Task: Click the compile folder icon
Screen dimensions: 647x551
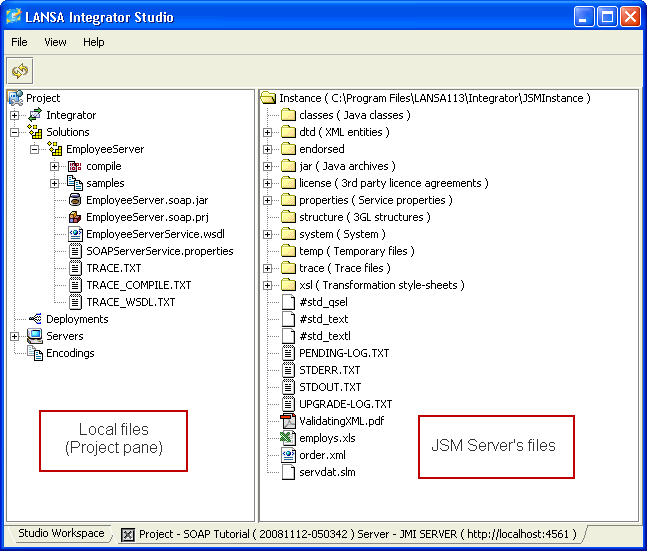Action: (75, 166)
